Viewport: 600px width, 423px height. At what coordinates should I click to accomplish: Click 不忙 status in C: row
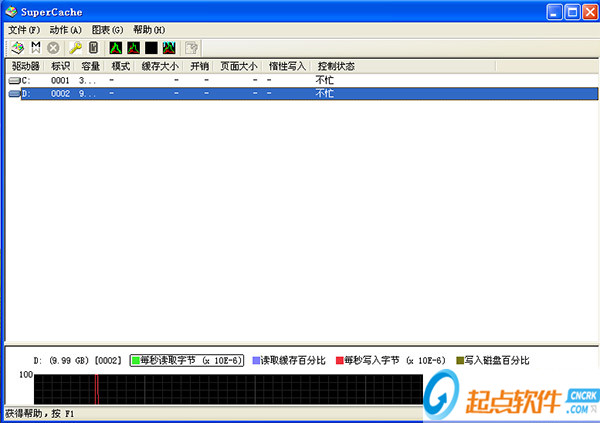[x=324, y=80]
